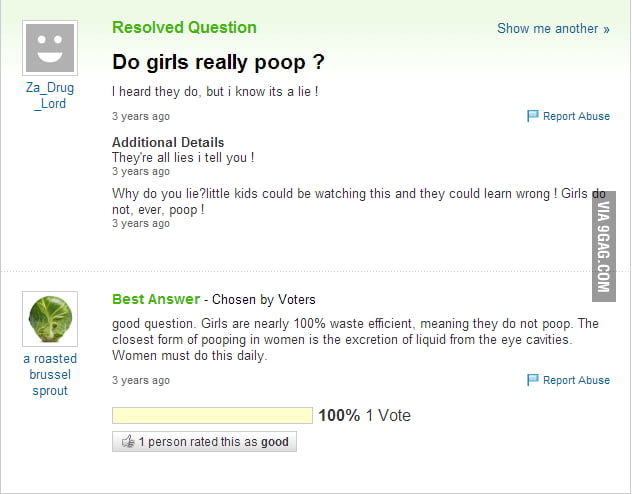Click the Best Answer heading
The width and height of the screenshot is (632, 494).
click(x=156, y=298)
